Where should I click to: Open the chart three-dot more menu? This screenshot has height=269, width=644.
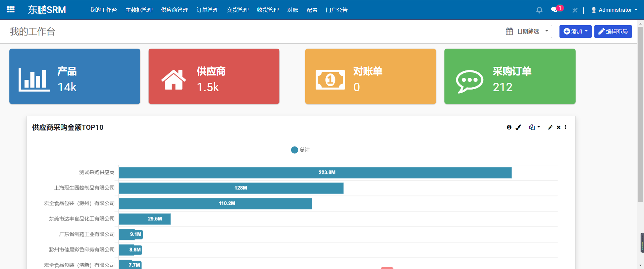(566, 127)
